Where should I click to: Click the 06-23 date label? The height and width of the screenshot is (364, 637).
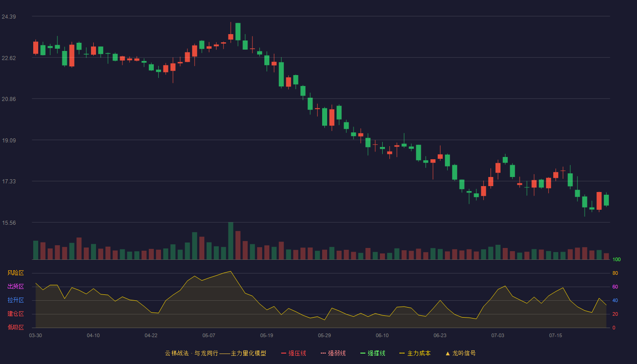(440, 335)
